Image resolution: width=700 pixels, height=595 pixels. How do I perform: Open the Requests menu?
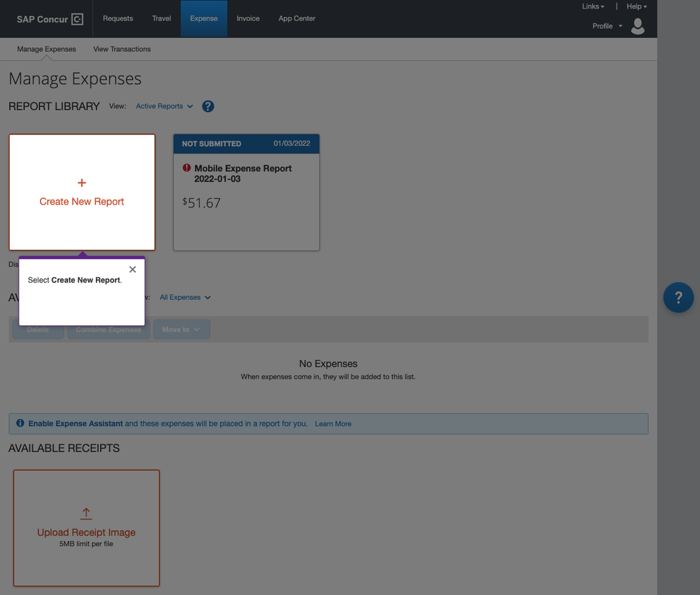pos(118,19)
